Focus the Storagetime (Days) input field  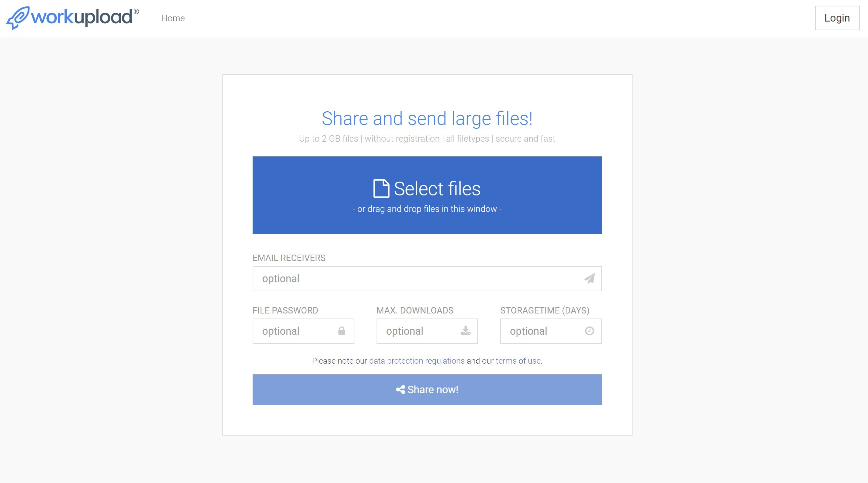543,331
